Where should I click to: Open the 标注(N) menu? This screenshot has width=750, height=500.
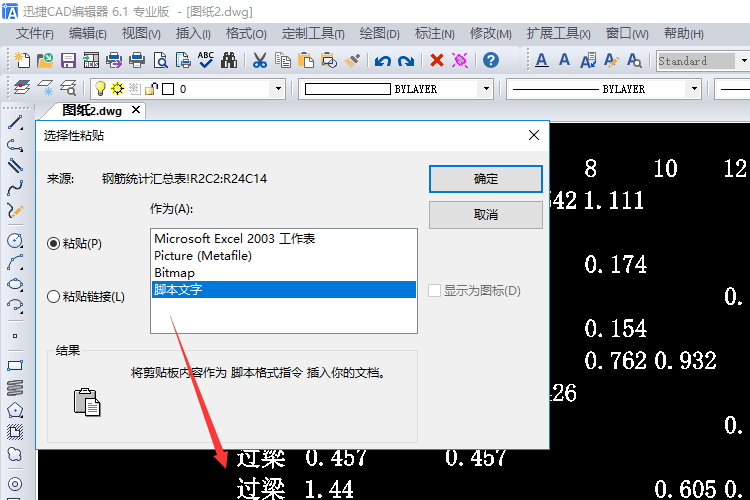point(434,34)
